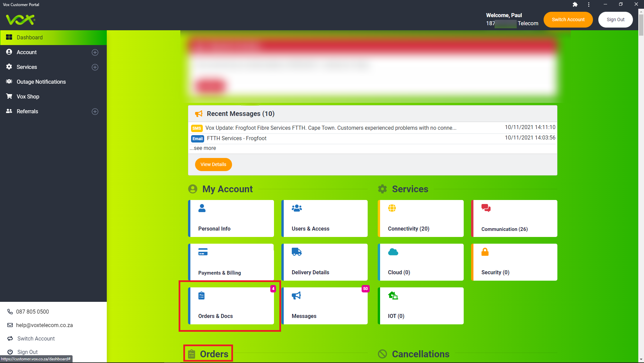The width and height of the screenshot is (644, 363).
Task: Click the Outage Notifications icon
Action: 9,82
